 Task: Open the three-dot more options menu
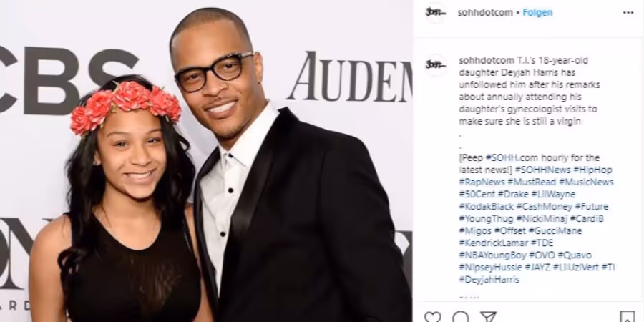point(628,13)
